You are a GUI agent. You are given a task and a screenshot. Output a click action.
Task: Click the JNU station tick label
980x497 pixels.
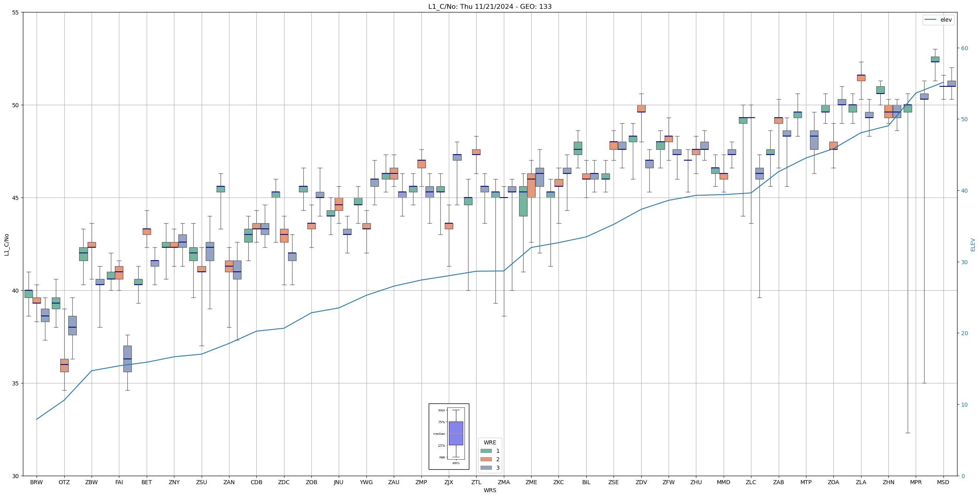pyautogui.click(x=339, y=482)
